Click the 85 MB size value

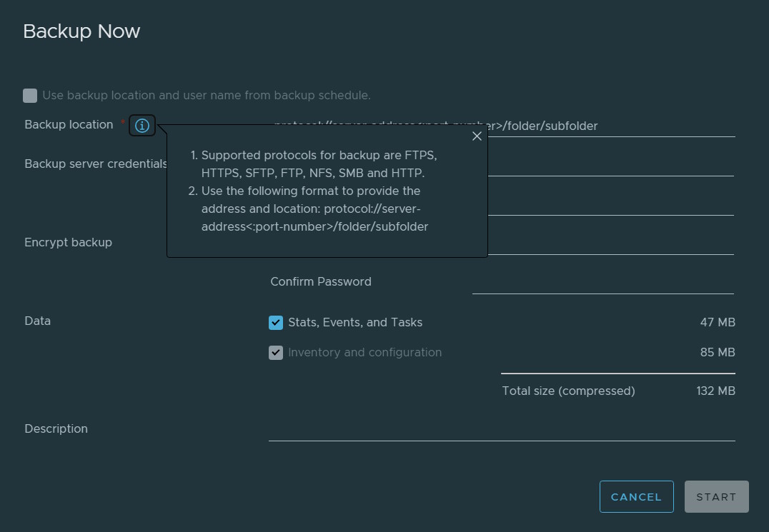coord(718,353)
